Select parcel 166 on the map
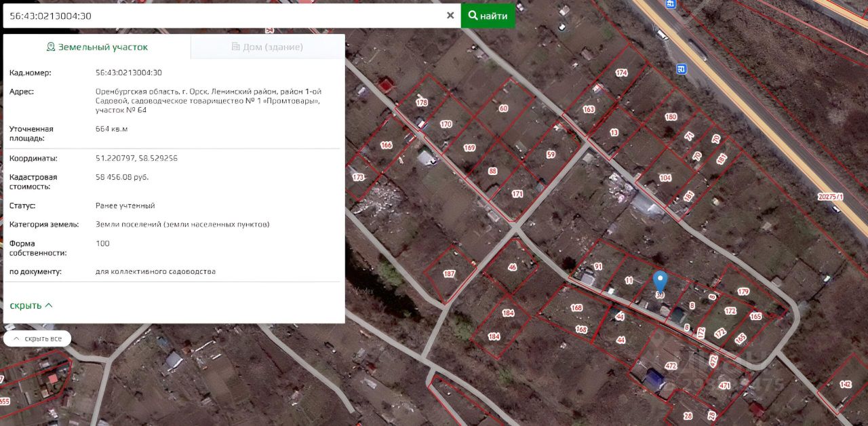Screen dimensions: 868x426 [x=387, y=145]
